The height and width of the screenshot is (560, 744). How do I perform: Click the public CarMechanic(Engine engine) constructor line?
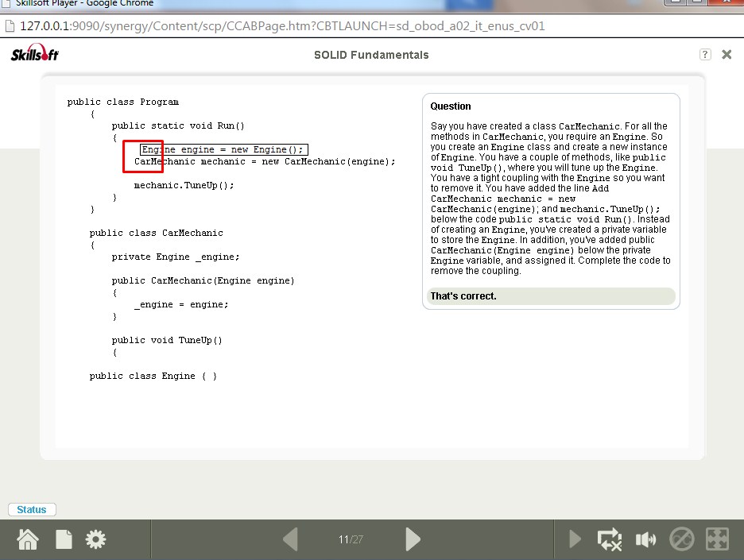tap(203, 280)
